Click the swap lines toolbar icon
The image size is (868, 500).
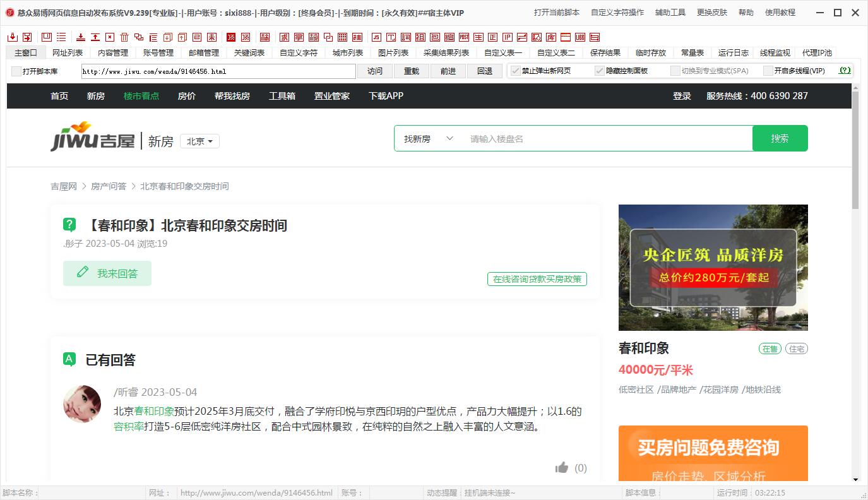click(x=522, y=37)
